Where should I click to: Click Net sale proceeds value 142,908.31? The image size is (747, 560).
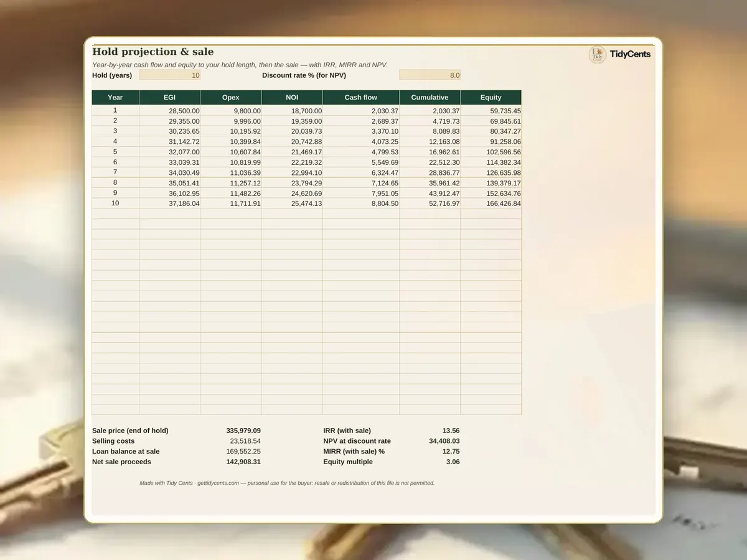coord(243,462)
